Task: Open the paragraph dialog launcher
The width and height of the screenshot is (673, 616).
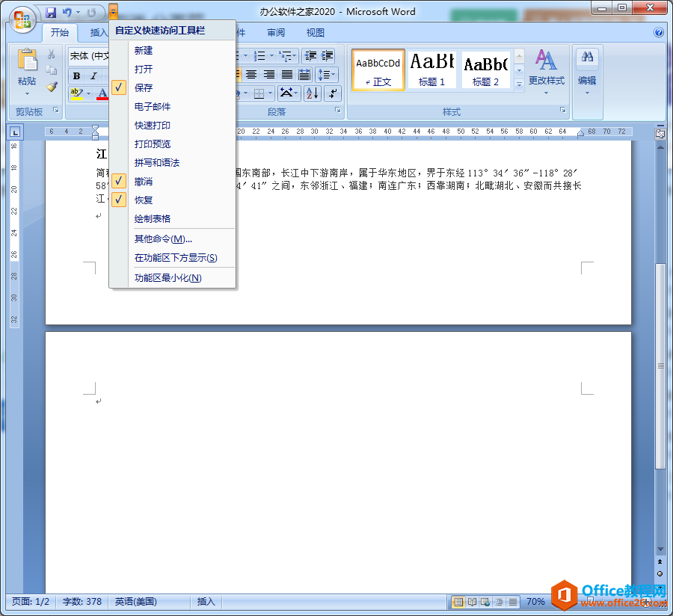Action: click(338, 110)
